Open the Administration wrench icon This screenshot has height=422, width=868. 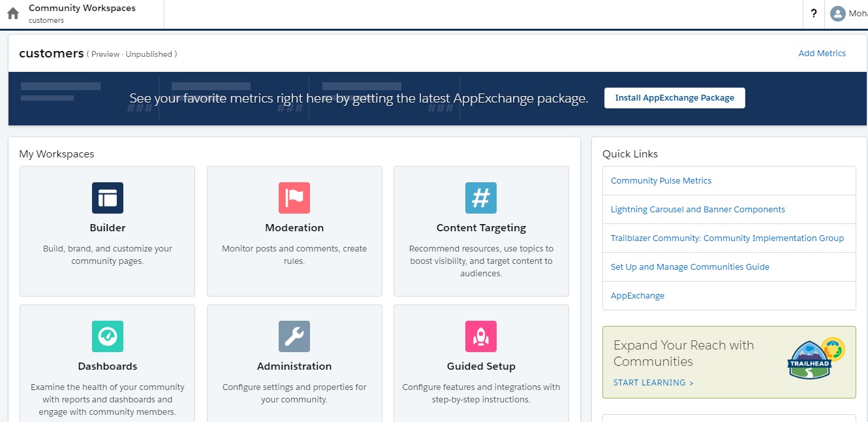pyautogui.click(x=294, y=336)
